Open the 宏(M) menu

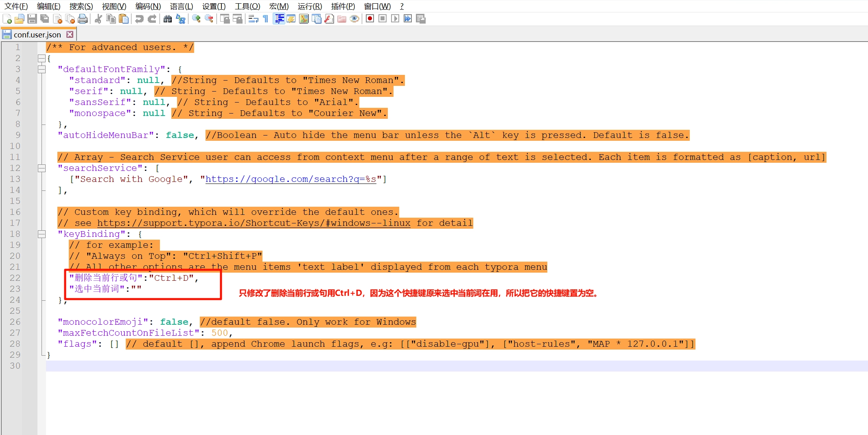(x=279, y=6)
